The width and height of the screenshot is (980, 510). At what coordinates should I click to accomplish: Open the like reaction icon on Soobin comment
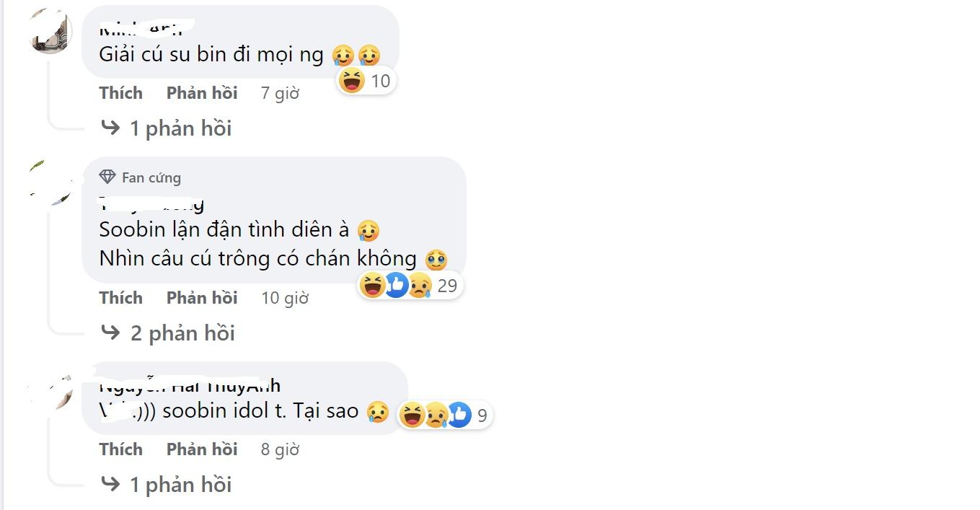395,285
